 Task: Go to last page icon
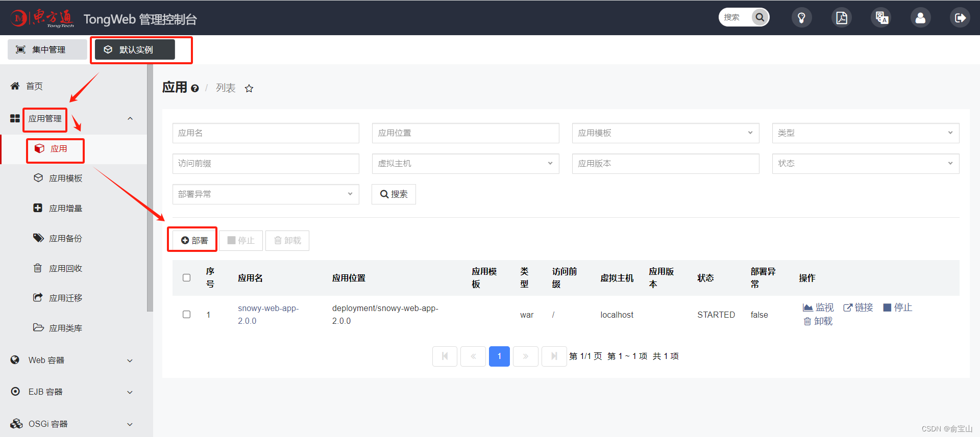click(554, 356)
